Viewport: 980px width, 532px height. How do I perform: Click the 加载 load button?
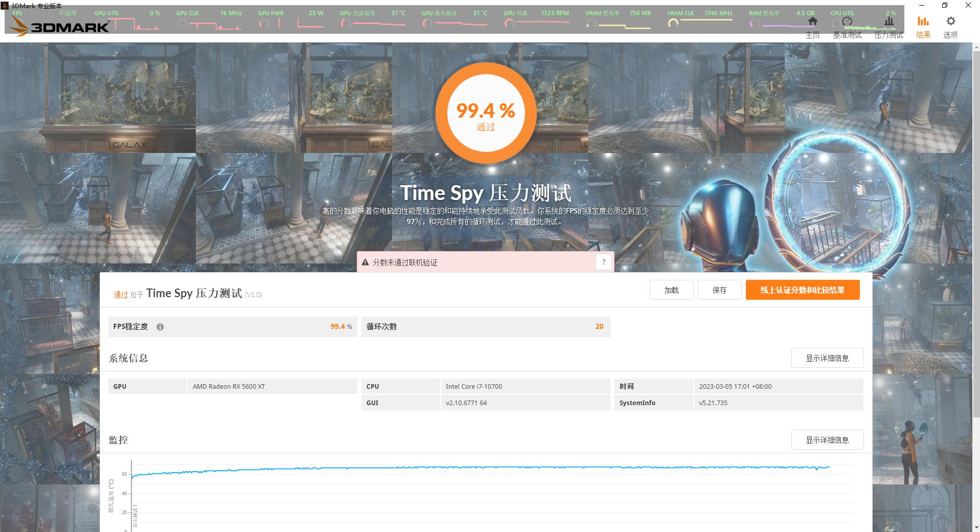pos(671,290)
